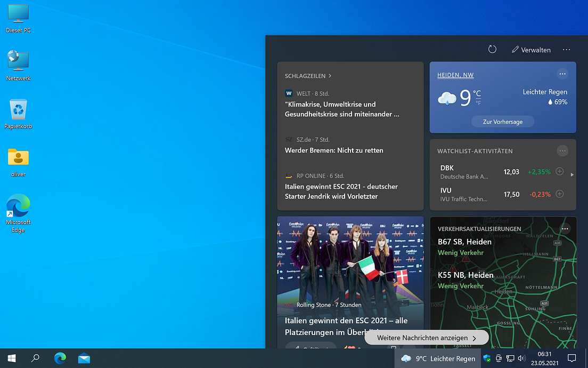Select Papierkorb recycle bin icon

pos(18,114)
